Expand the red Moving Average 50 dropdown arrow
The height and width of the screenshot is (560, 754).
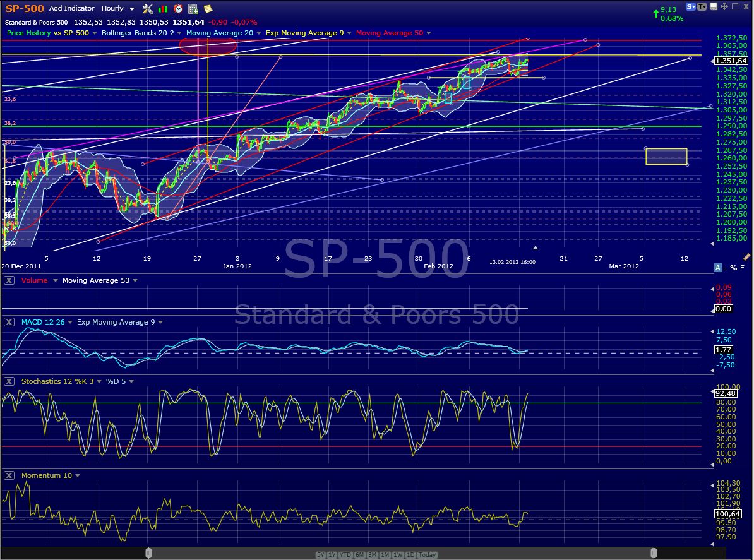click(428, 33)
